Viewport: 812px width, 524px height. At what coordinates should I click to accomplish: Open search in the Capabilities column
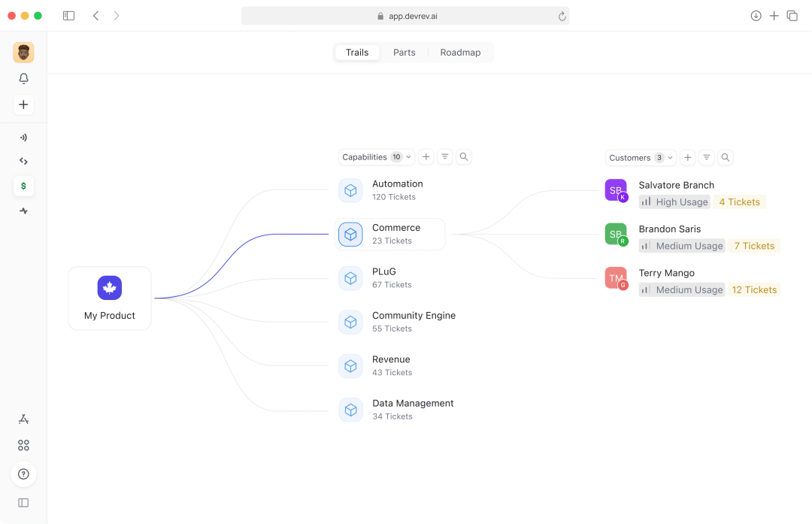click(x=464, y=156)
